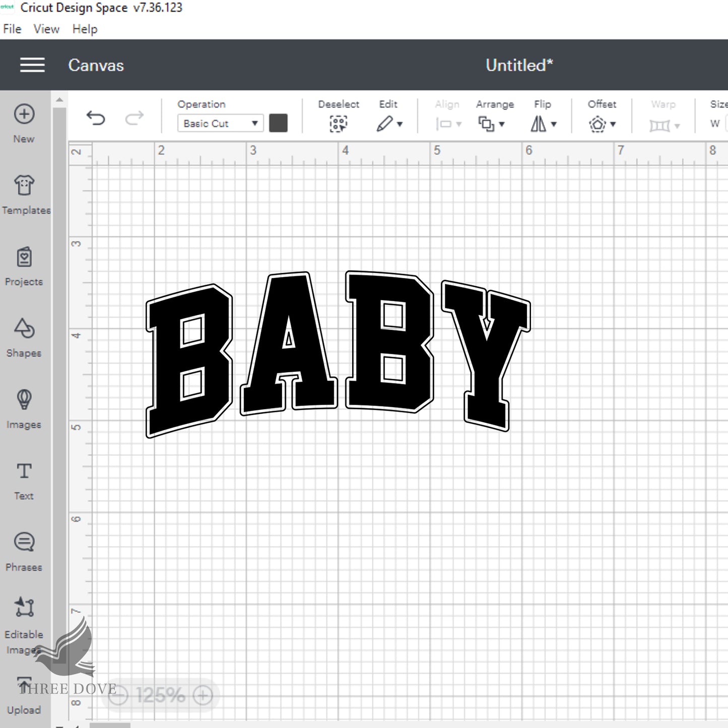Select the letter Y in BABY
This screenshot has height=728, width=728.
pos(486,355)
